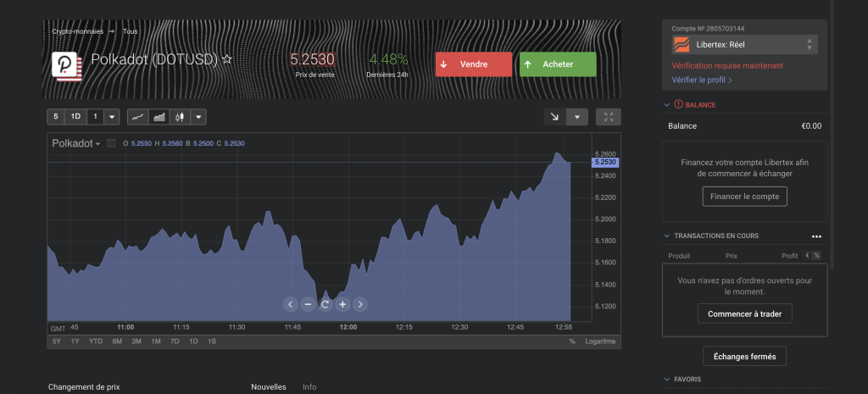The image size is (868, 394).
Task: Collapse the FAVORIS section
Action: [x=666, y=380]
